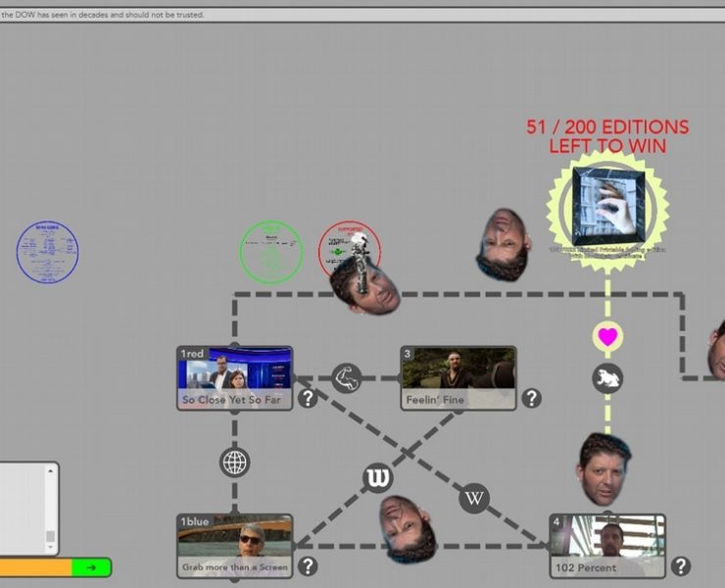The height and width of the screenshot is (588, 725).
Task: Click the orange progress bar
Action: [35, 567]
